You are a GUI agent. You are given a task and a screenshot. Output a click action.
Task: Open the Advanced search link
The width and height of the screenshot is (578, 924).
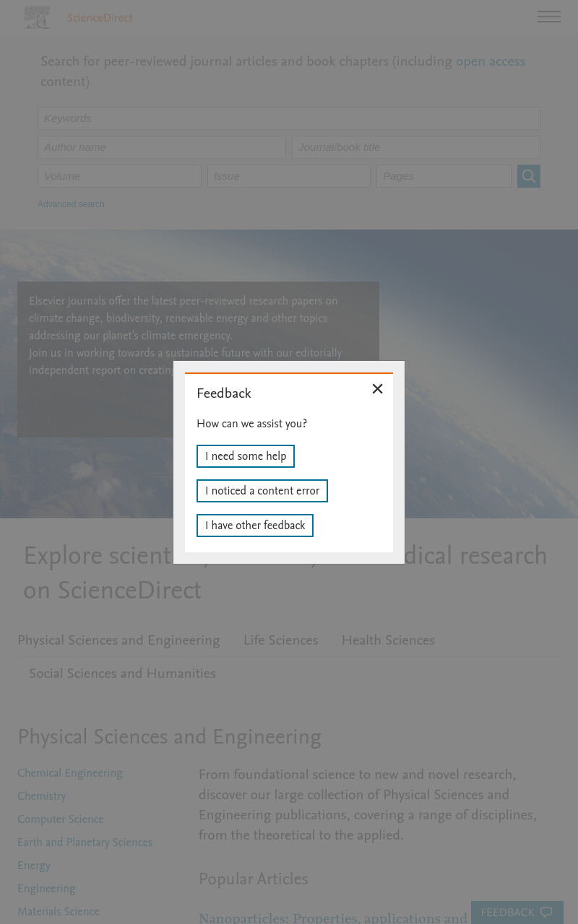pos(71,204)
